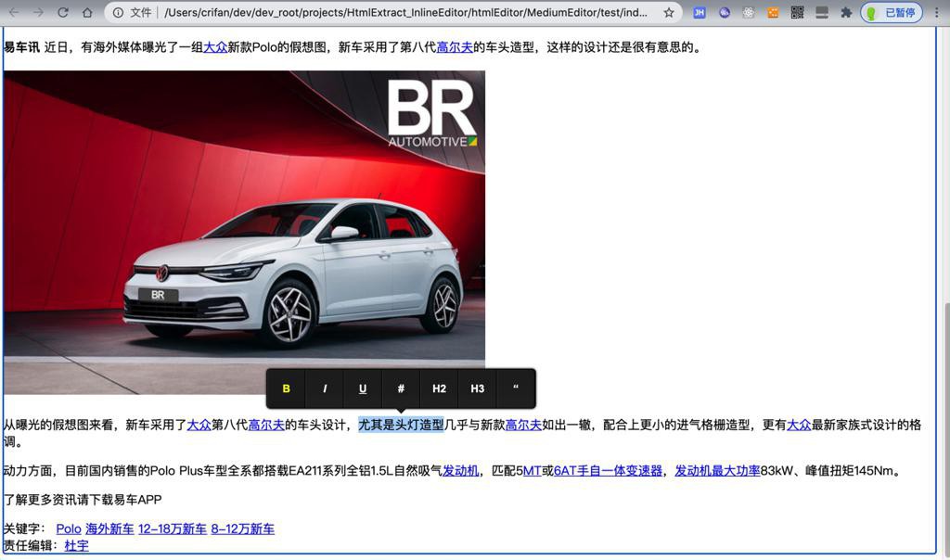Click the text 了解更多资讯请下载易车APP
The height and width of the screenshot is (560, 950).
click(x=83, y=500)
